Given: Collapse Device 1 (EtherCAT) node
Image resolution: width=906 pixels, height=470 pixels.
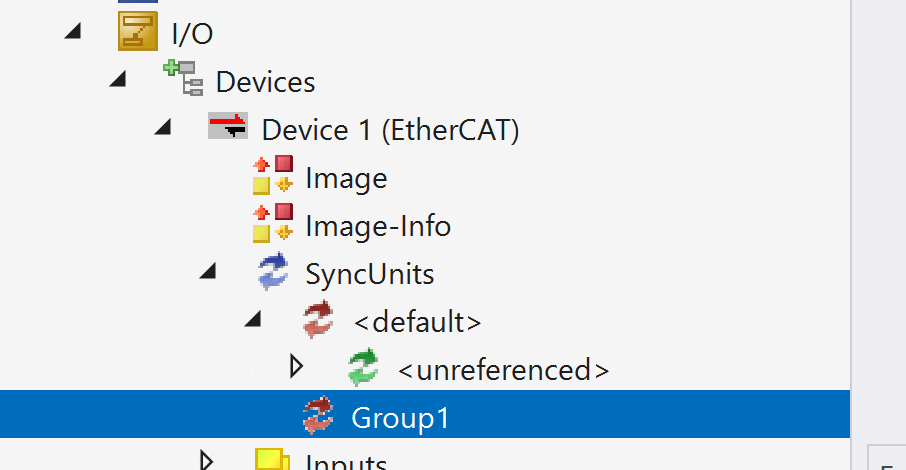Looking at the screenshot, I should pos(163,128).
